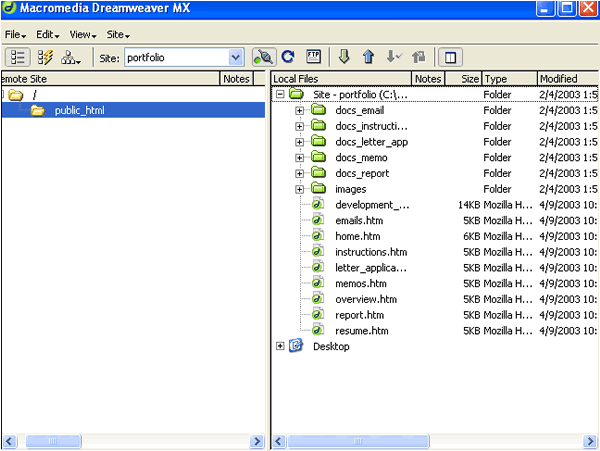Select the resume.htm file

[361, 331]
